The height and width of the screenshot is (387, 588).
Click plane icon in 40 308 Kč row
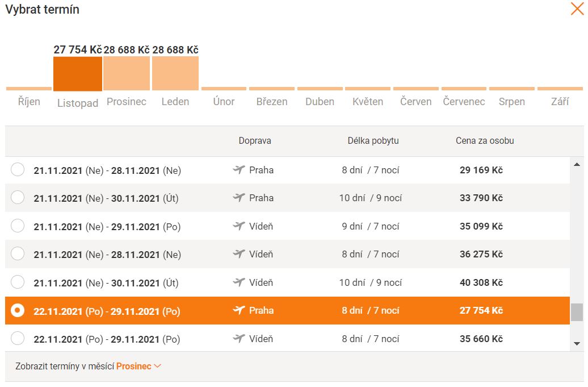coord(239,282)
